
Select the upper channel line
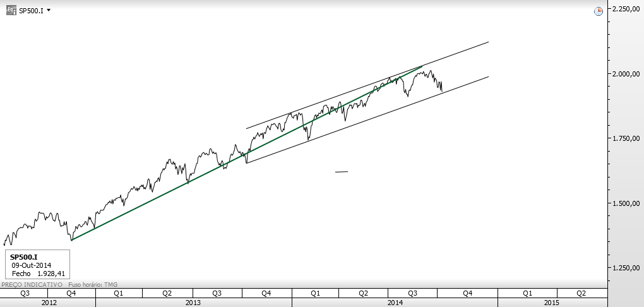point(367,85)
